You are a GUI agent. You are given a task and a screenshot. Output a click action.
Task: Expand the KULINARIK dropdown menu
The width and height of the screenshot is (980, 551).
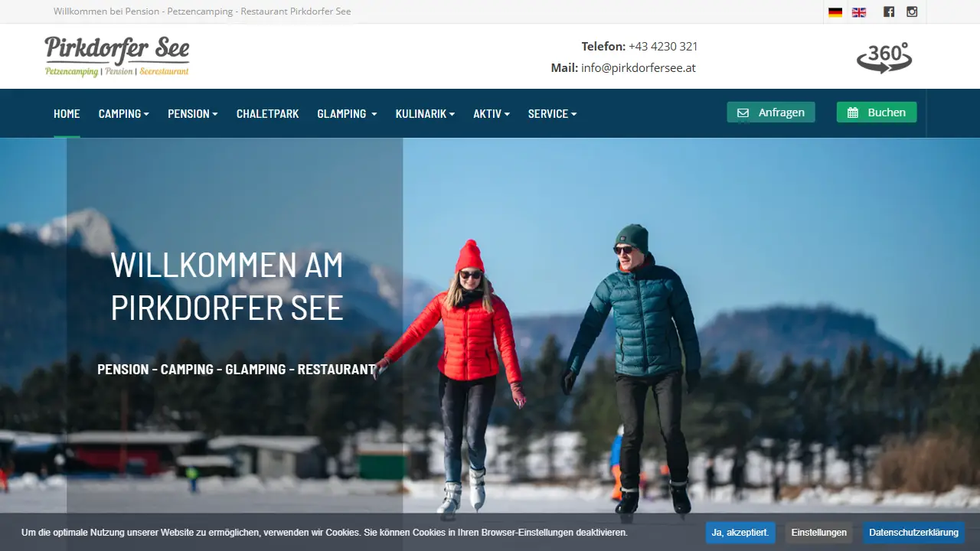click(425, 114)
